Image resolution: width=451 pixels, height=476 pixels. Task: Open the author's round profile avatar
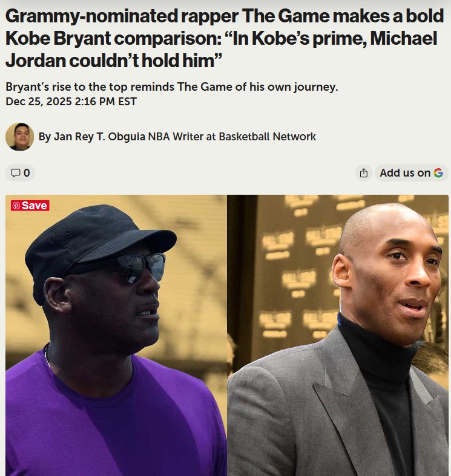point(19,137)
